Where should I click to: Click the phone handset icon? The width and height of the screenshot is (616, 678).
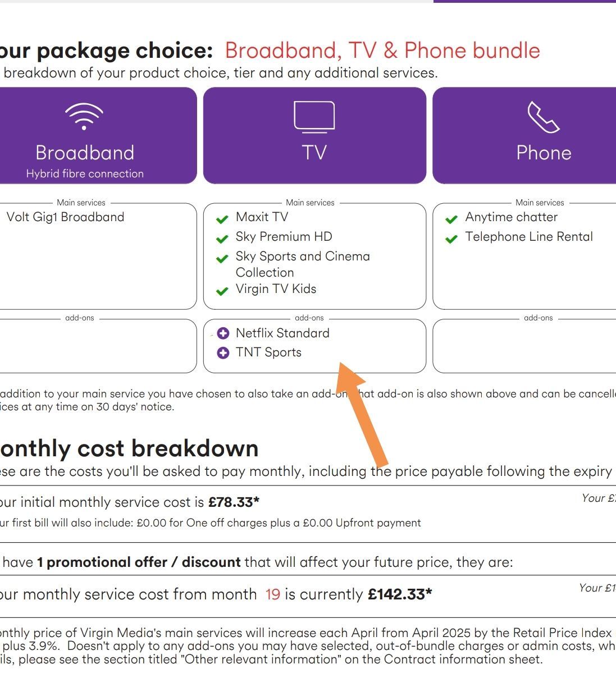(x=543, y=117)
